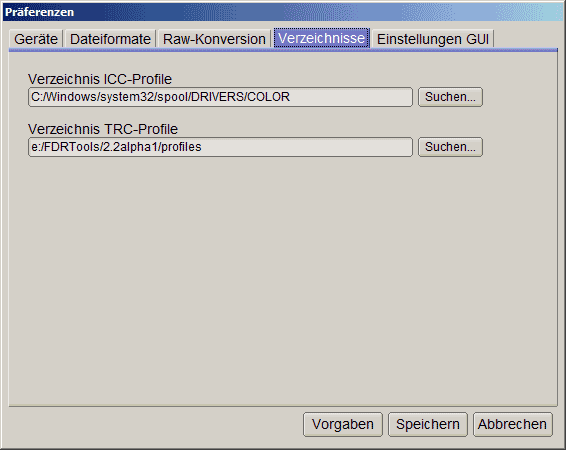Viewport: 566px width, 450px height.
Task: Save preferences with Speichern
Action: pos(428,424)
